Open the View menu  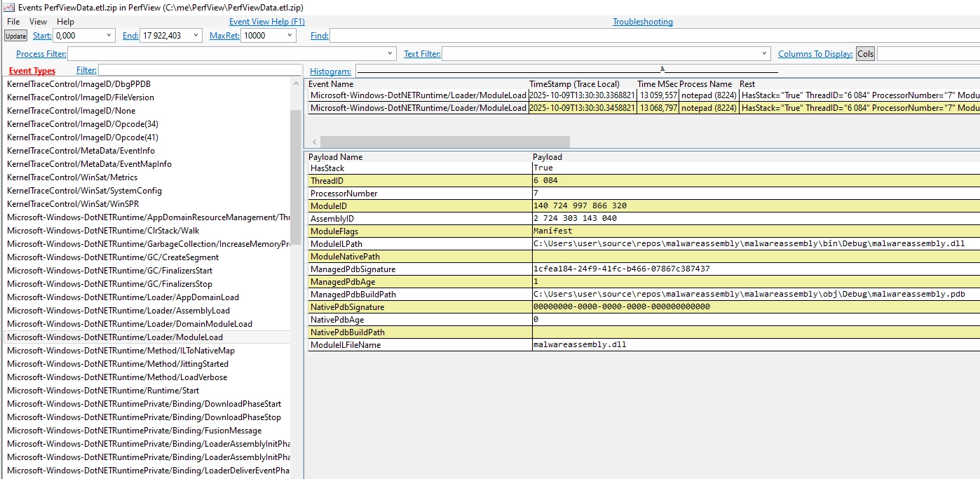pyautogui.click(x=38, y=21)
